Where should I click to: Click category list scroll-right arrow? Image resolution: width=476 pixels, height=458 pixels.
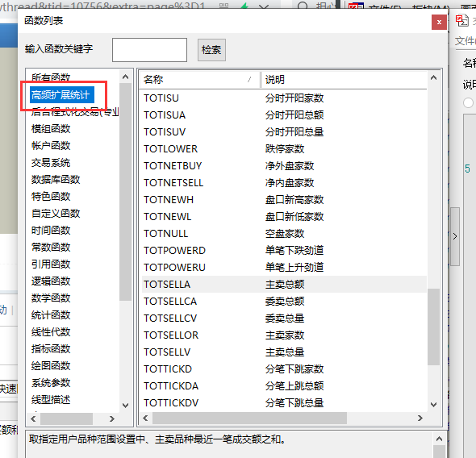point(112,418)
